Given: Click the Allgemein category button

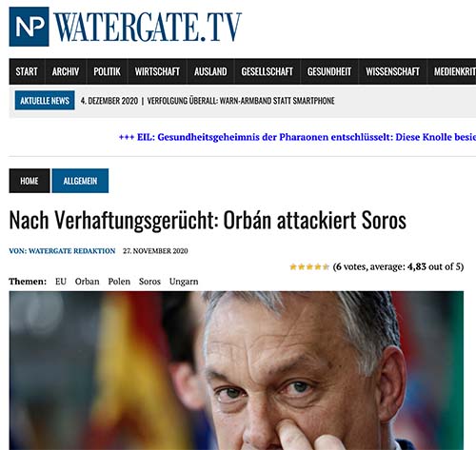Looking at the screenshot, I should coord(80,181).
